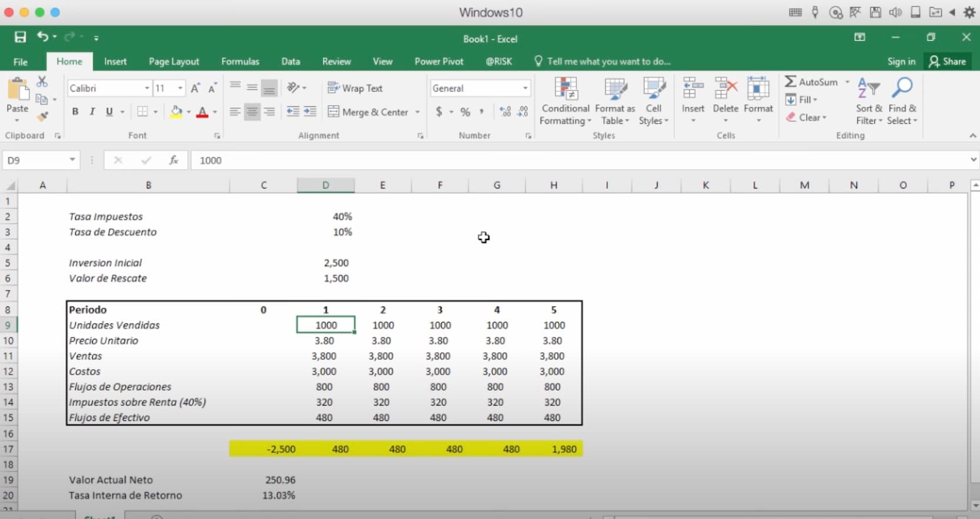Click the Share button
980x519 pixels.
(947, 62)
